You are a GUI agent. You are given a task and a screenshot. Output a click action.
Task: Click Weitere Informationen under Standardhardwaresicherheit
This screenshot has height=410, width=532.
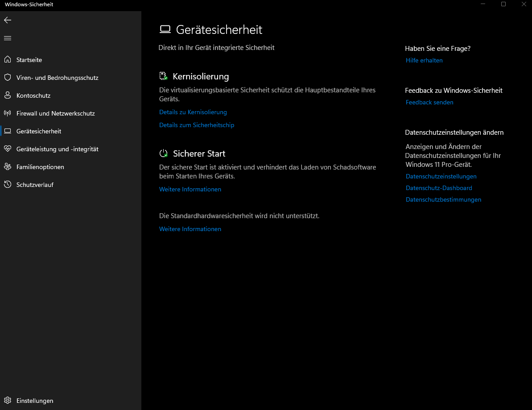point(190,229)
